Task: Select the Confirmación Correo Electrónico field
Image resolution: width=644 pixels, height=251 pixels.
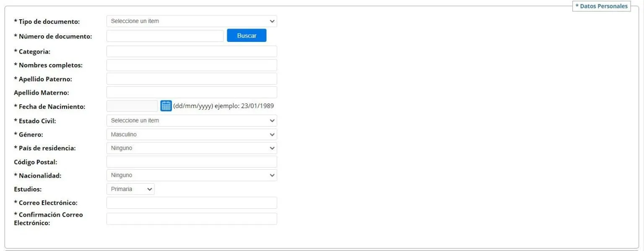Action: [192, 219]
